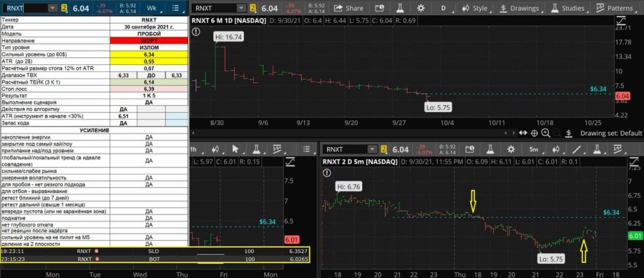The width and height of the screenshot is (644, 278).
Task: Open the flask icon beside 5m chart's alert icon
Action: point(491,149)
